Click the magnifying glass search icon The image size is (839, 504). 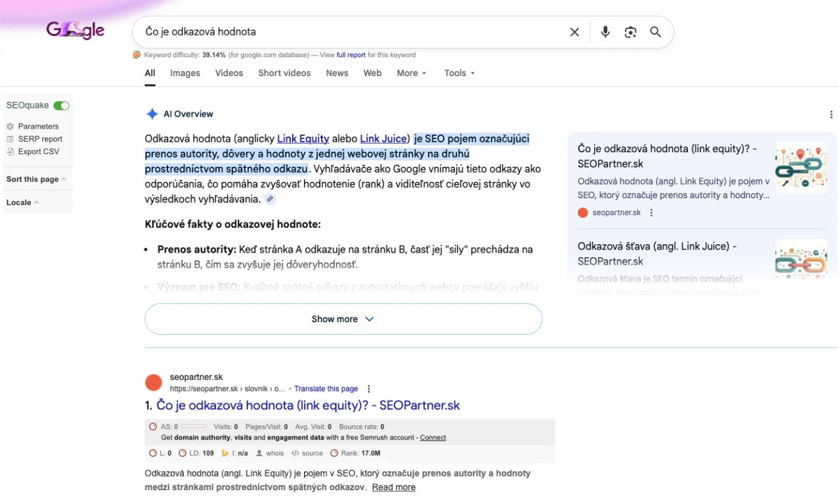point(655,32)
